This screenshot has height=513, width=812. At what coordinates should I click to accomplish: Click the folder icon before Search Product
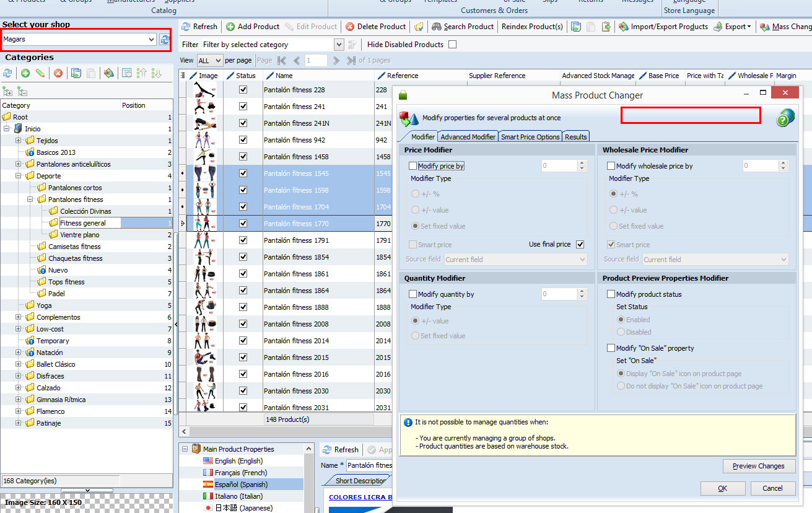click(x=419, y=27)
